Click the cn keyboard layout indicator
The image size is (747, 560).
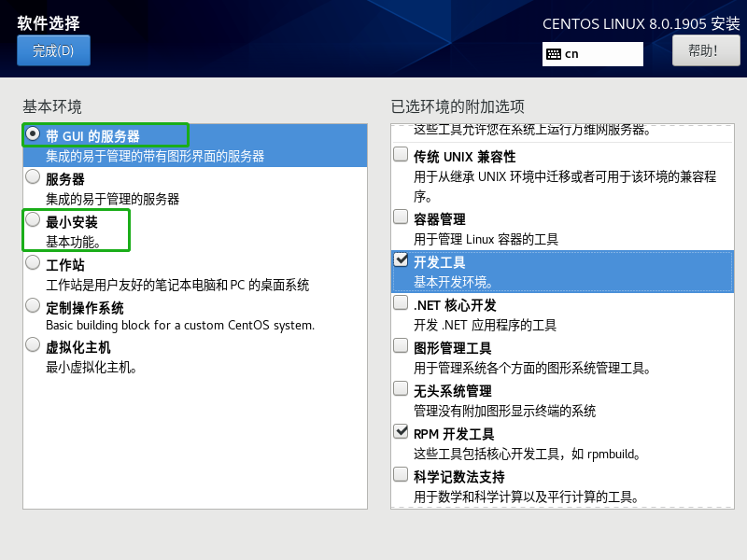[593, 54]
